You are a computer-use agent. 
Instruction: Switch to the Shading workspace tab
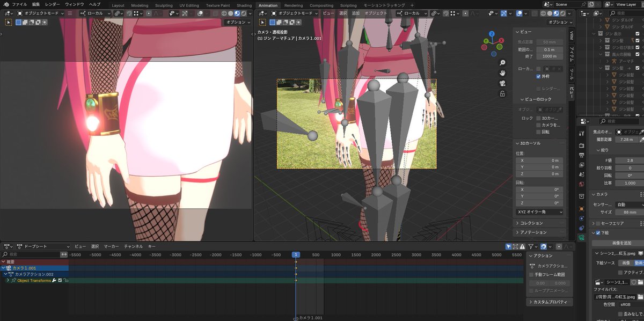tap(244, 5)
